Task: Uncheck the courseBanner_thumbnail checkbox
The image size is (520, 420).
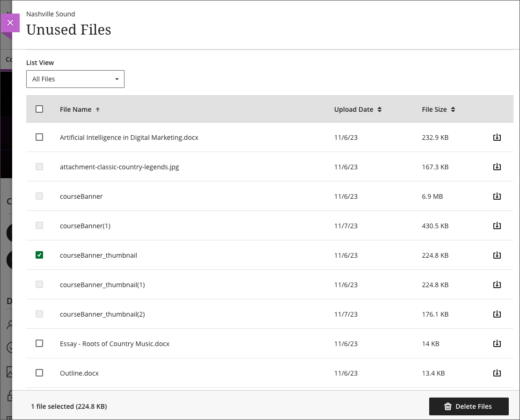Action: point(39,255)
